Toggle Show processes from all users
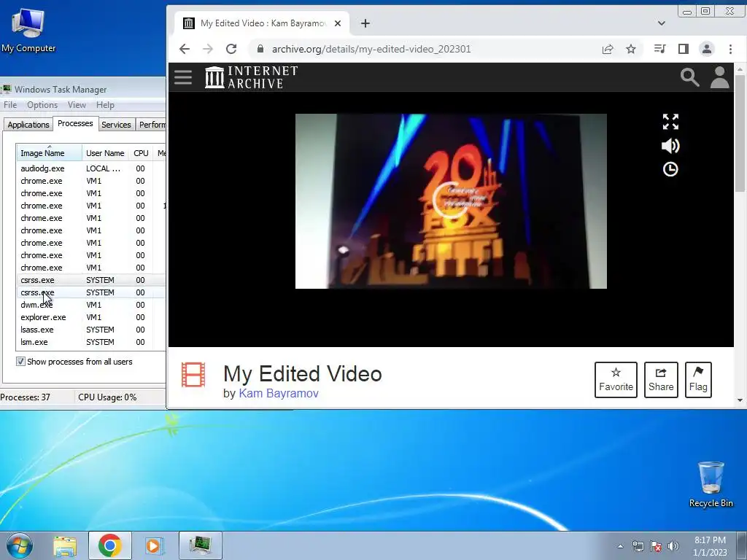The image size is (747, 560). click(x=20, y=362)
